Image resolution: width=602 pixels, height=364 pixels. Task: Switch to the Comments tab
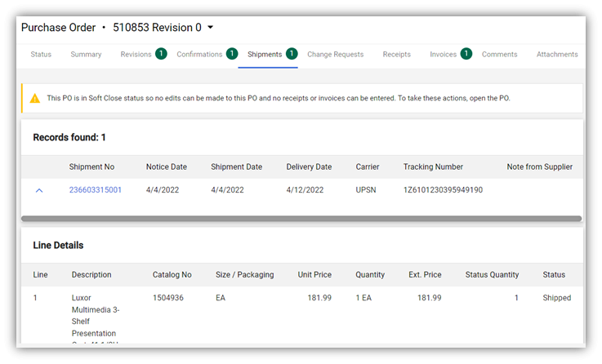[499, 55]
